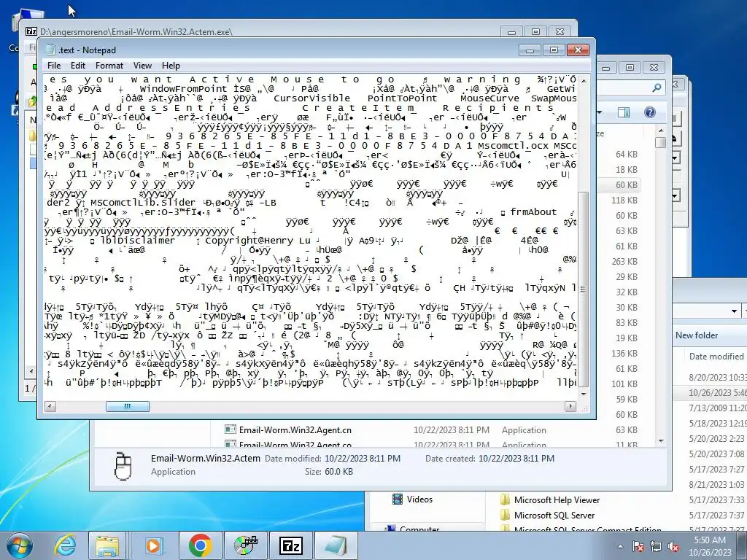Open the disc/music app in taskbar

click(246, 545)
